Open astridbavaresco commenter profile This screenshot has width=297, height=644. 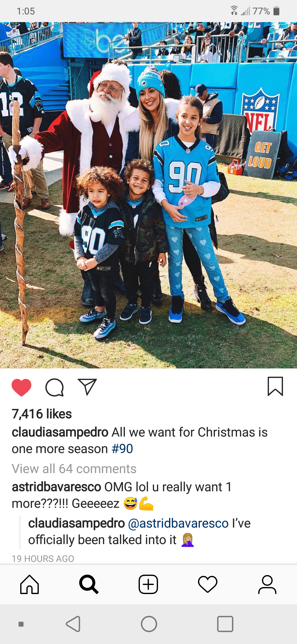coord(57,487)
